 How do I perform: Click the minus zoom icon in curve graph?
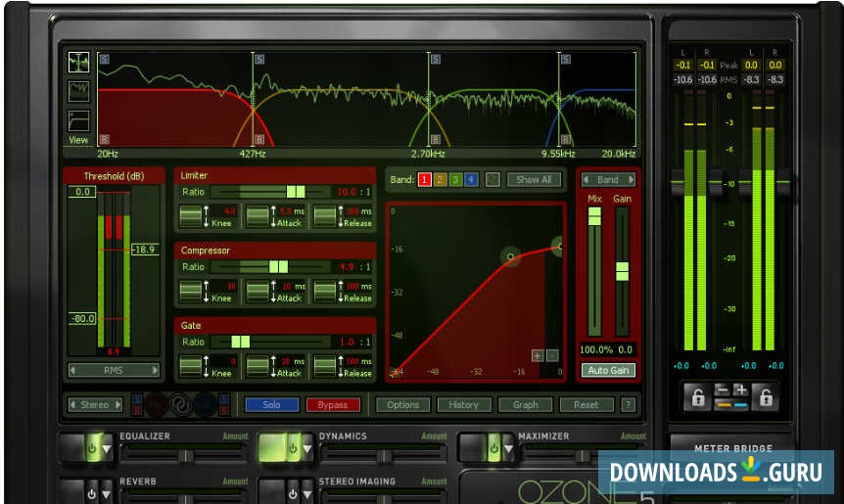pos(552,355)
